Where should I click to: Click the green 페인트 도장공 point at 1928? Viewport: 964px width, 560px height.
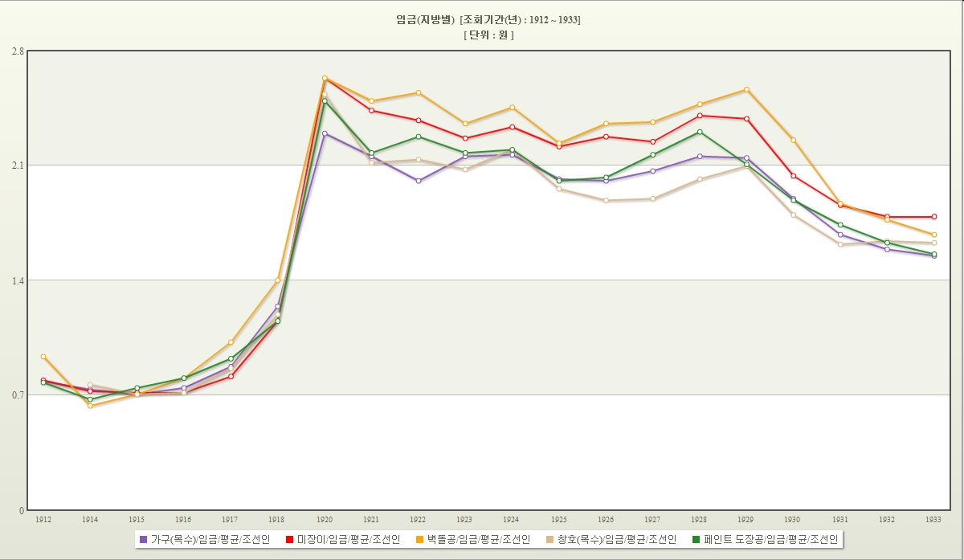coord(700,132)
